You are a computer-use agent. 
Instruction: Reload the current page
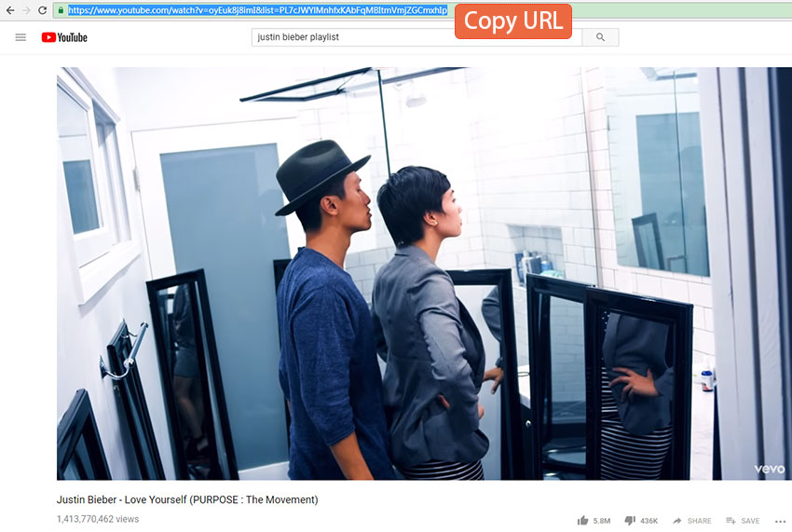pos(42,10)
